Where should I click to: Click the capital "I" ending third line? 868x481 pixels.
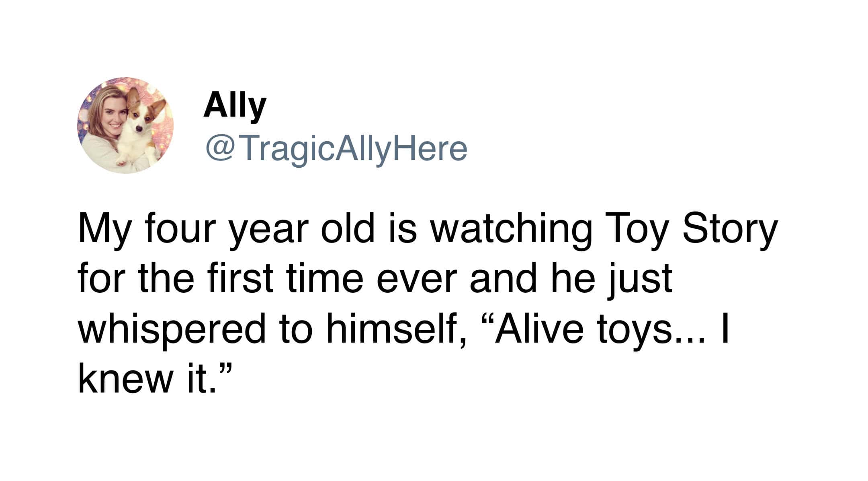pos(725,330)
